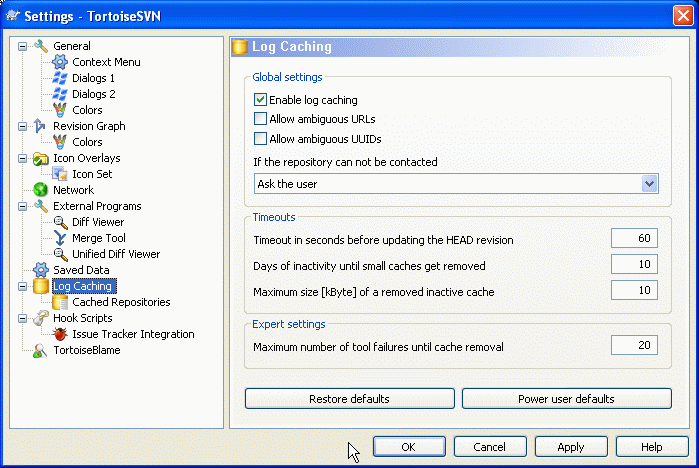Image resolution: width=699 pixels, height=468 pixels.
Task: Click the Network globe icon
Action: click(x=41, y=190)
